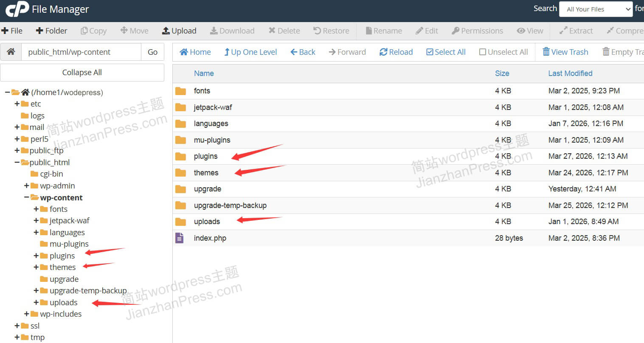This screenshot has width=644, height=343.
Task: Open View Trash
Action: tap(565, 52)
